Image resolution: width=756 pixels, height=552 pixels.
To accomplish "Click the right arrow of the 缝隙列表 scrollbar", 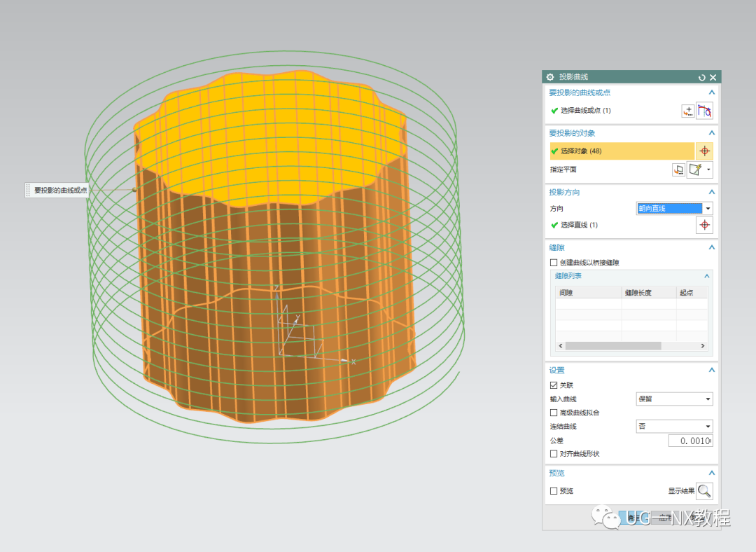I will (x=703, y=346).
